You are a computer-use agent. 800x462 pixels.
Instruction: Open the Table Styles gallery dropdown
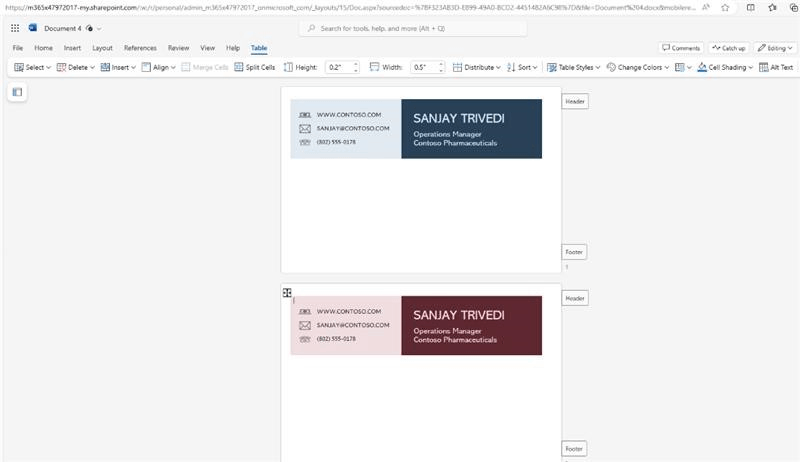click(573, 67)
